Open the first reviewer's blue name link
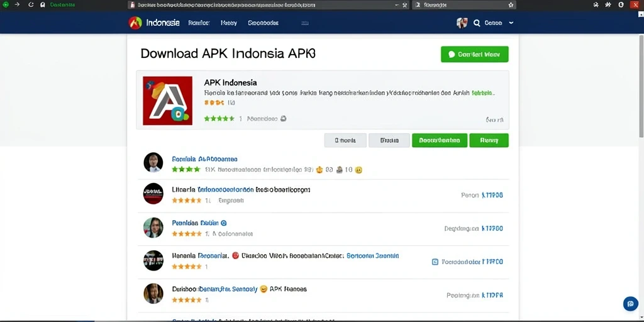 (204, 159)
